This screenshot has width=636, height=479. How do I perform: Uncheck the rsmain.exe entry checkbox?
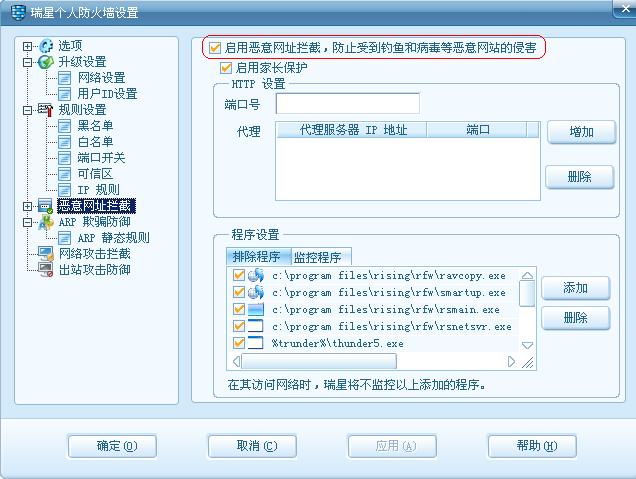239,309
